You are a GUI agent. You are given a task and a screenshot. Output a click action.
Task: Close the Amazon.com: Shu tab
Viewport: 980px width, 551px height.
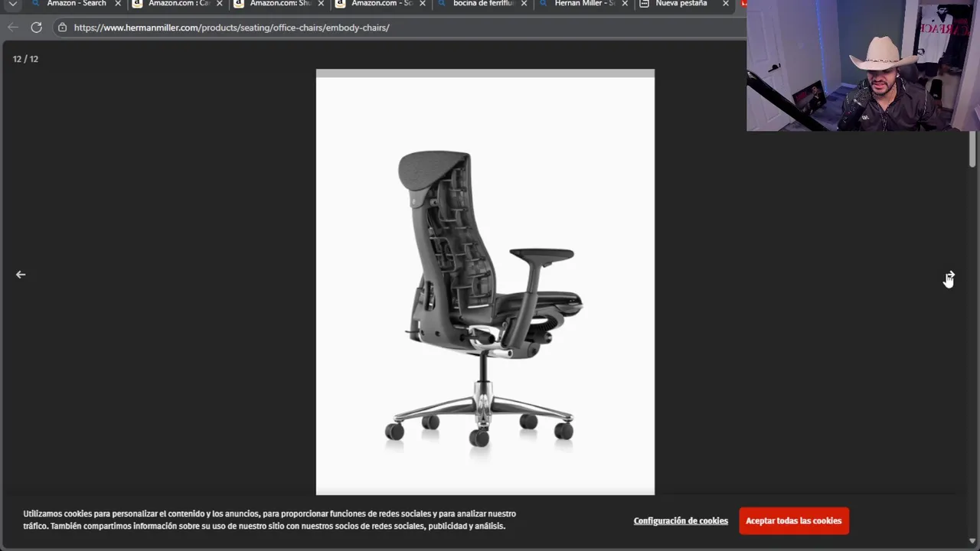[x=321, y=4]
